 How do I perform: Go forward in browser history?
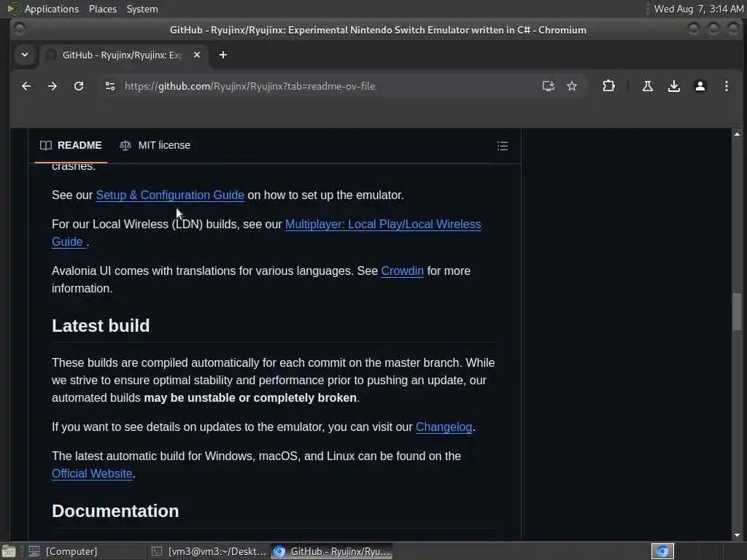pos(53,86)
